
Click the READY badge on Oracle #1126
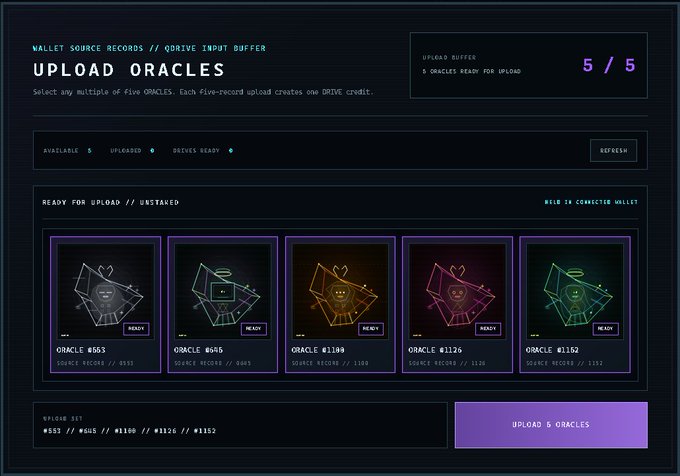pos(488,329)
